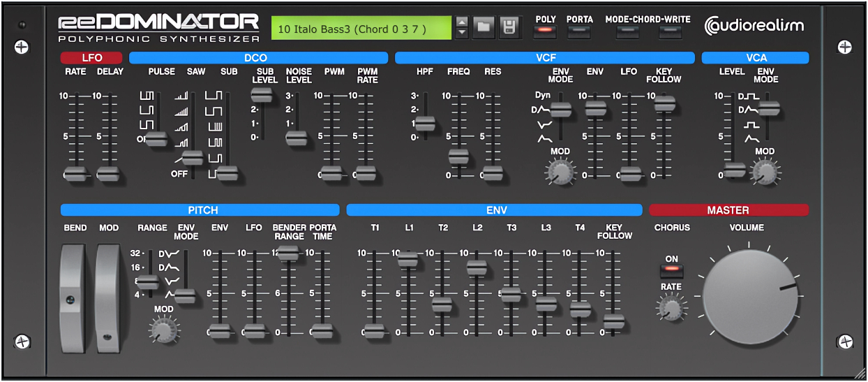Click the VCF KEY FOLLOW slider handle
The width and height of the screenshot is (868, 382).
point(664,103)
